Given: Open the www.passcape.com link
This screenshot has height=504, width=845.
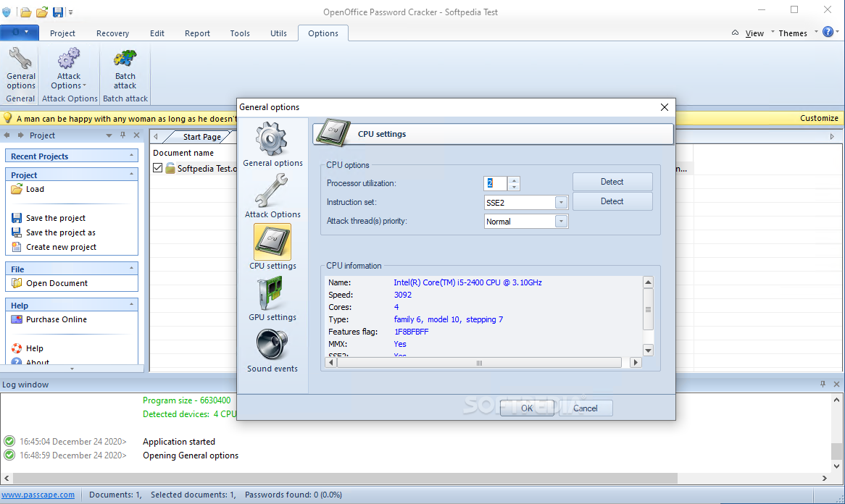Looking at the screenshot, I should (38, 495).
